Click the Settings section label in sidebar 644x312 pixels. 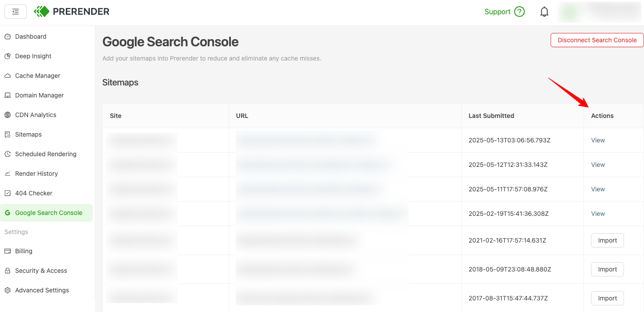coord(16,232)
